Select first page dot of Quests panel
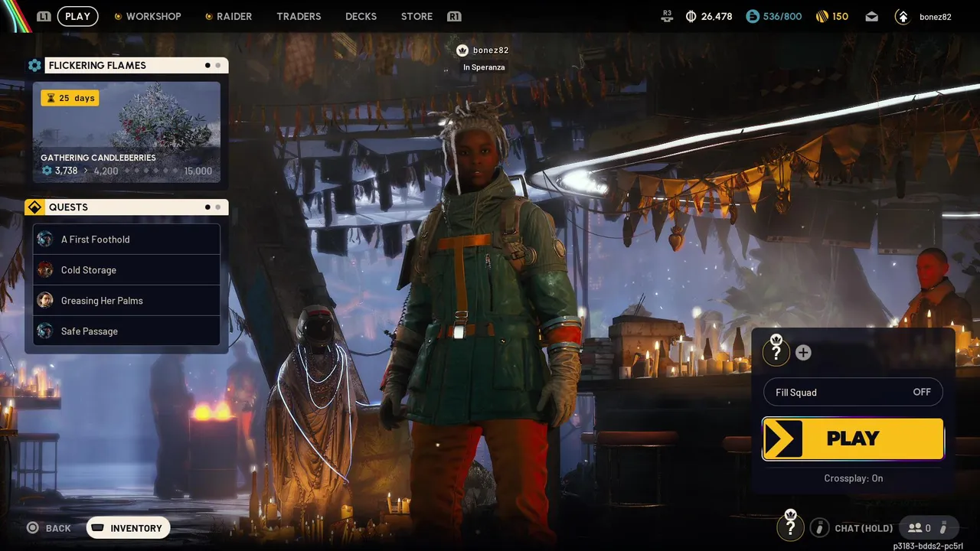Viewport: 980px width, 551px height. tap(207, 207)
